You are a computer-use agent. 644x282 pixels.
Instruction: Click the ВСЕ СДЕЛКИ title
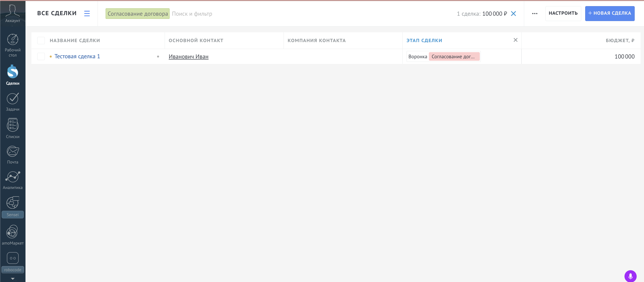point(57,13)
